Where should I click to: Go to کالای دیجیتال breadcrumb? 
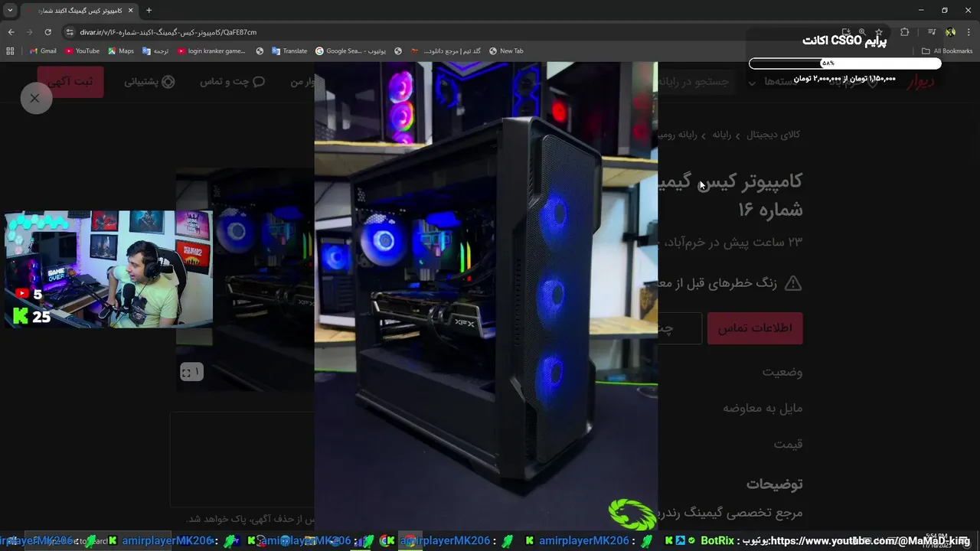[x=773, y=135]
